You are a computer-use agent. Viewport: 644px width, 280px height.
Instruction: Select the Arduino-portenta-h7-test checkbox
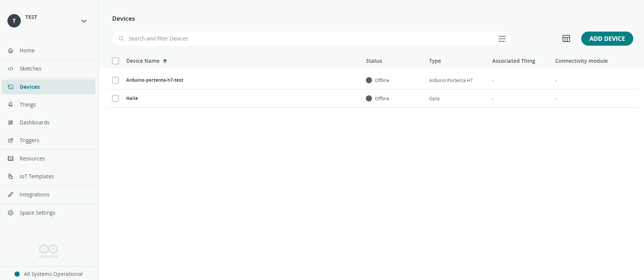click(115, 80)
